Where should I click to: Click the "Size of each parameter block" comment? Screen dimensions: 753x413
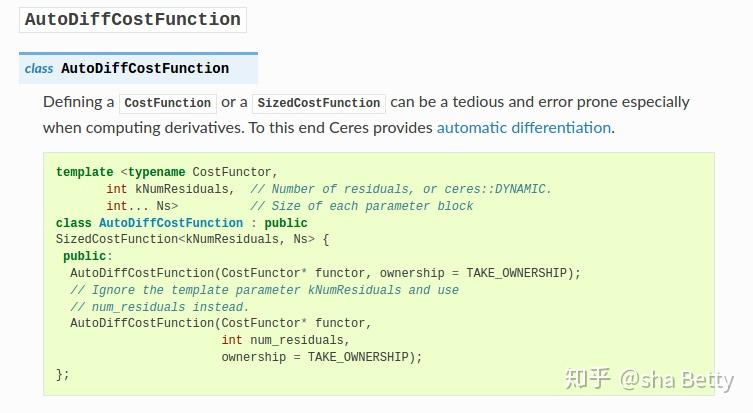click(362, 206)
